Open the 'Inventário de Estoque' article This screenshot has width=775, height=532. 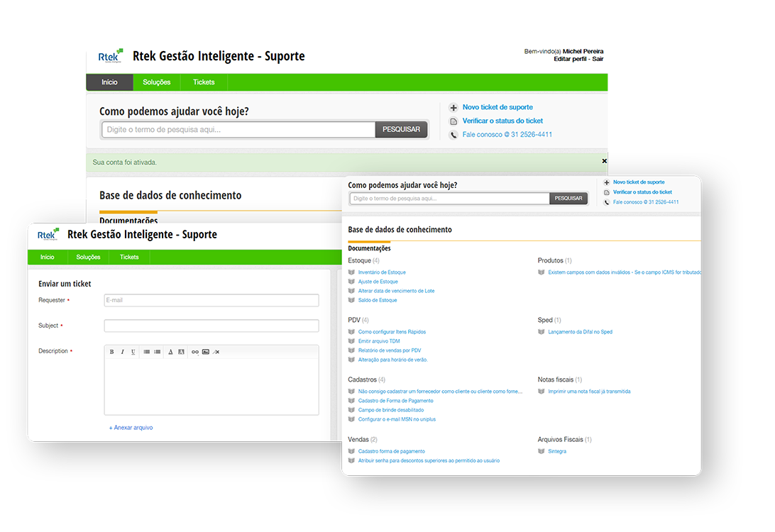[x=382, y=272]
